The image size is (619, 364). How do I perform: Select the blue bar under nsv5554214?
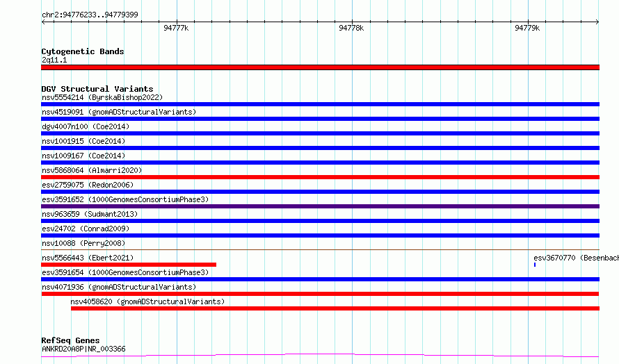pos(320,104)
